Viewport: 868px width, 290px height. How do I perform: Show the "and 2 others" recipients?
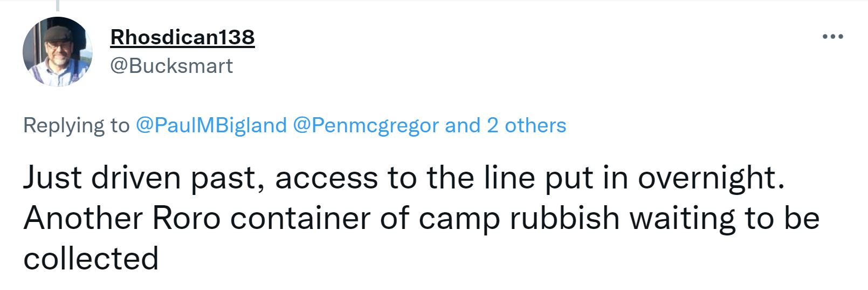coord(505,125)
